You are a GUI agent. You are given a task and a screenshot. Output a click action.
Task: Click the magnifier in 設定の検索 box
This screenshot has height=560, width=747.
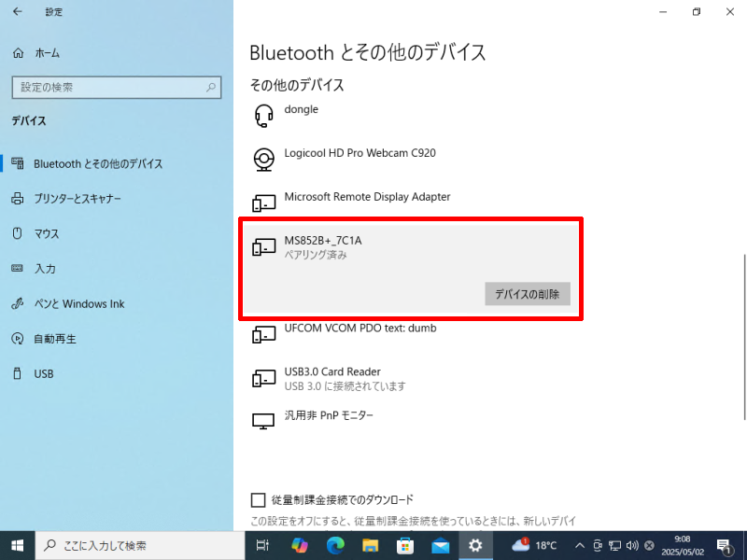point(211,87)
